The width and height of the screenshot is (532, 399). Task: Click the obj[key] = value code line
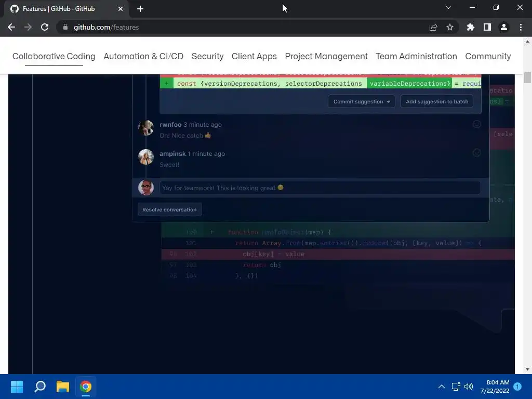(x=338, y=254)
